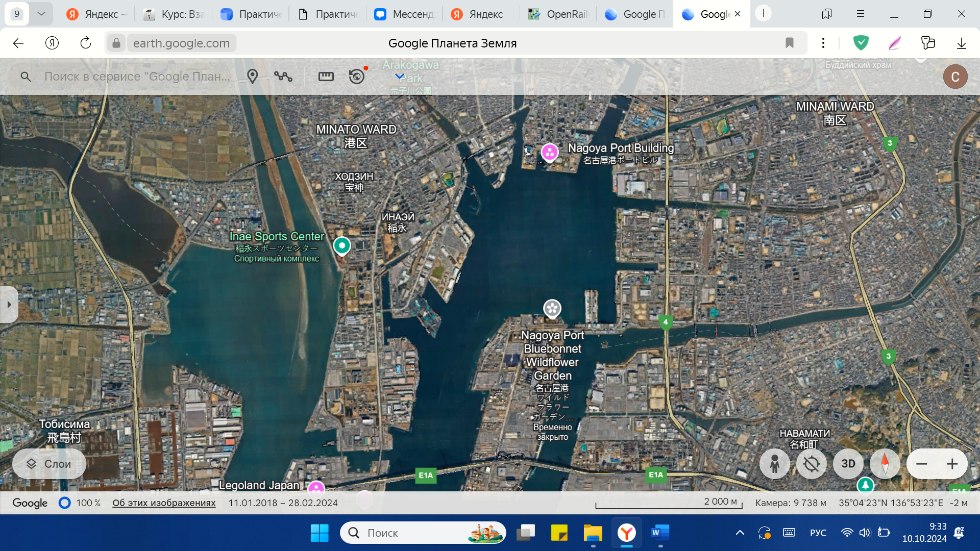Reload the page
This screenshot has width=980, height=551.
(x=86, y=43)
